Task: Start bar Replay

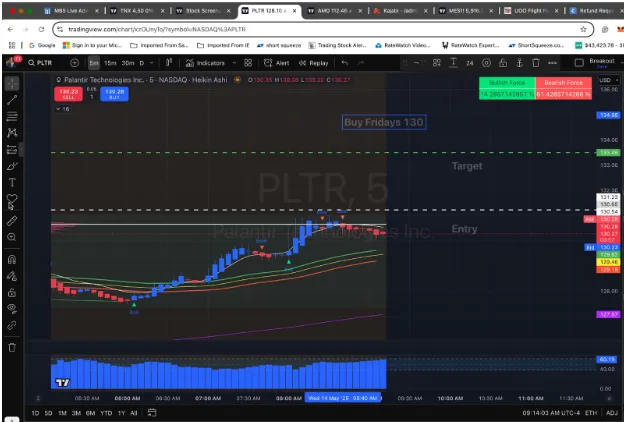Action: (314, 63)
